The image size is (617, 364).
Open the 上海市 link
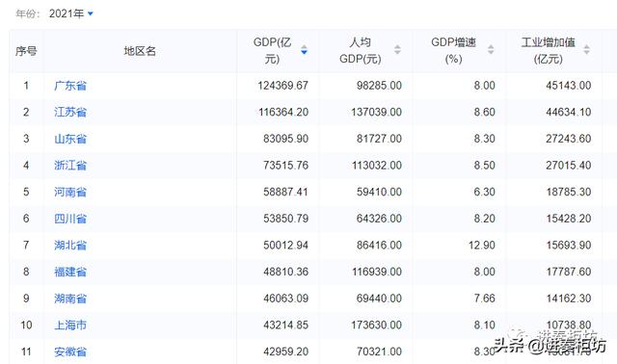click(70, 325)
